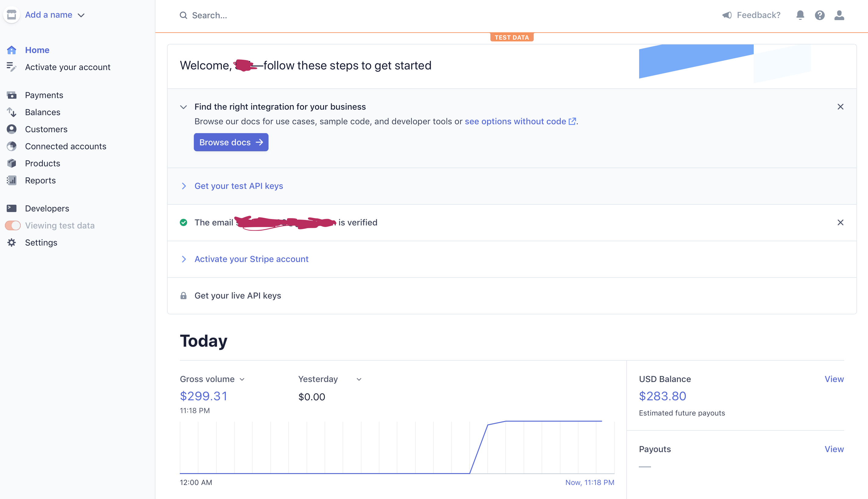Image resolution: width=868 pixels, height=499 pixels.
Task: Open the user profile icon
Action: (839, 15)
